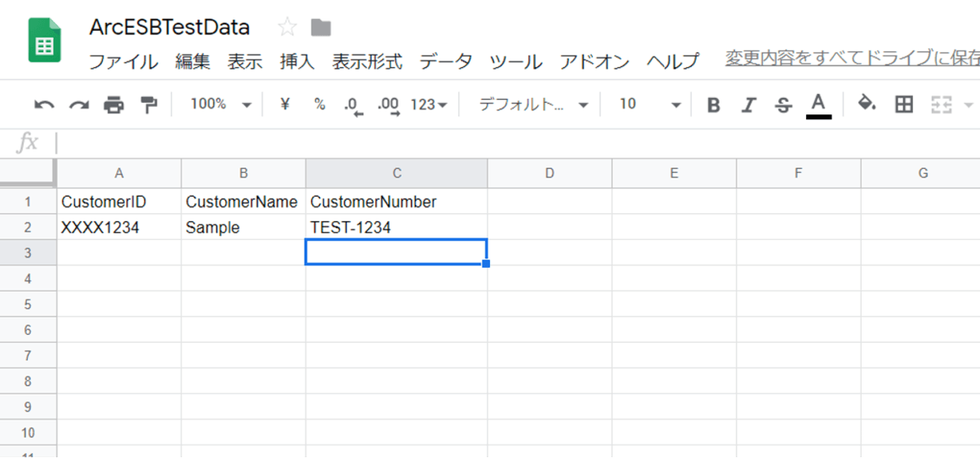Open the データ menu
Image resolution: width=980 pixels, height=458 pixels.
[x=446, y=61]
